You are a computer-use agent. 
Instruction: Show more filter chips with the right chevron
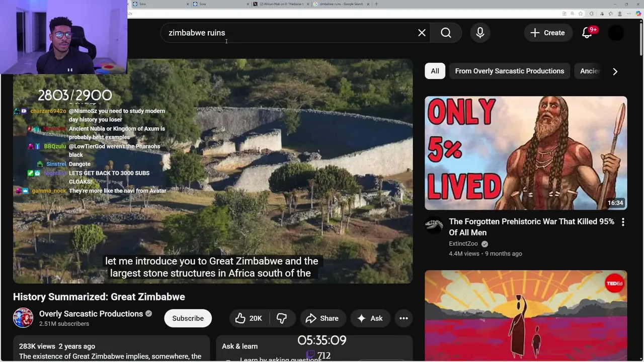point(615,71)
